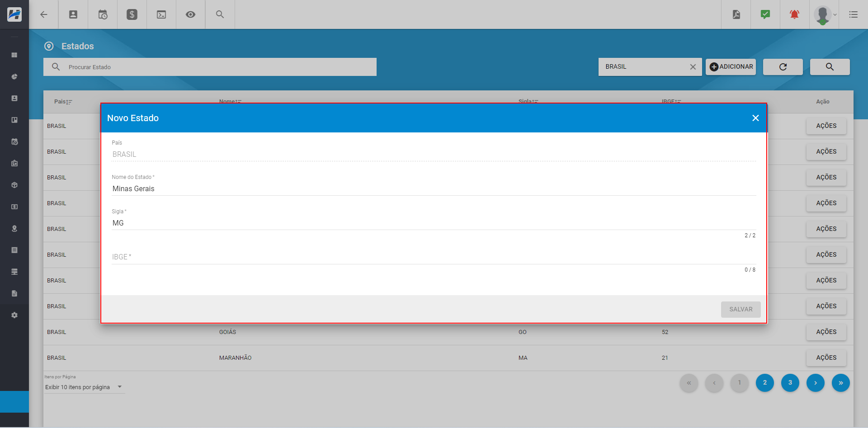Go to page 2
868x428 pixels.
click(x=765, y=383)
